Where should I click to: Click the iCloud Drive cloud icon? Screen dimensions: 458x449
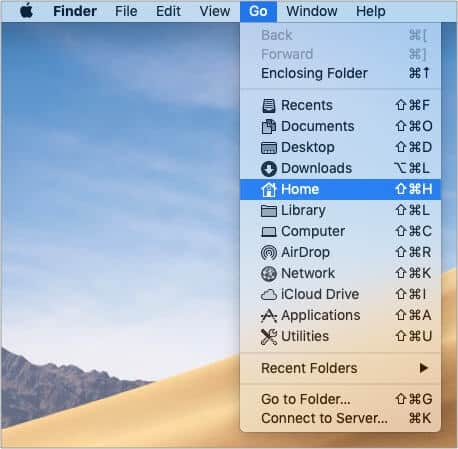tap(269, 295)
